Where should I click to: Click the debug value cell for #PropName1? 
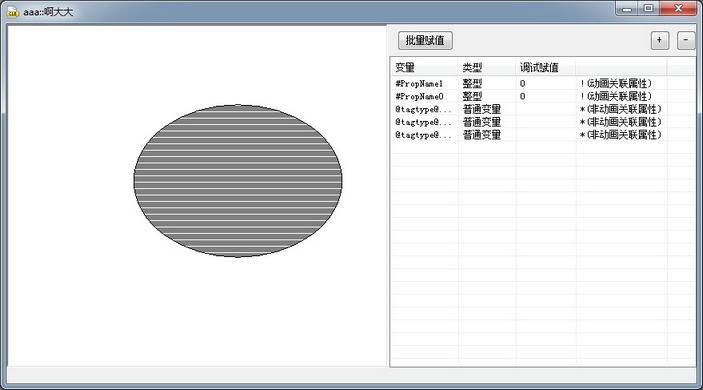tap(546, 83)
